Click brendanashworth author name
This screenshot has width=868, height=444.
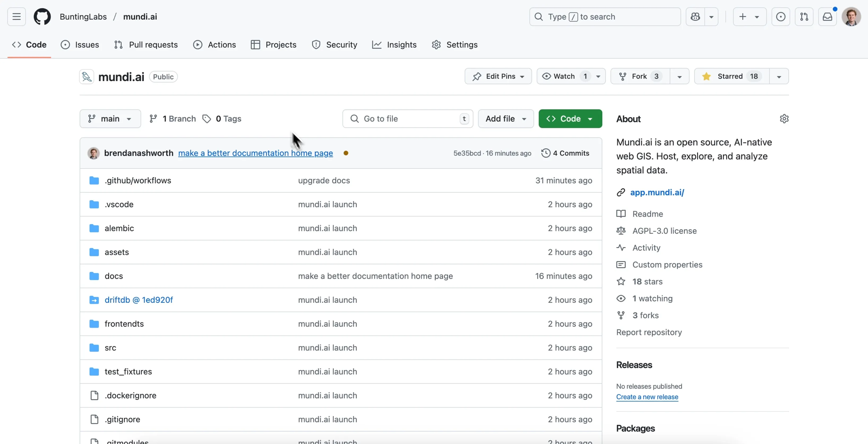138,153
